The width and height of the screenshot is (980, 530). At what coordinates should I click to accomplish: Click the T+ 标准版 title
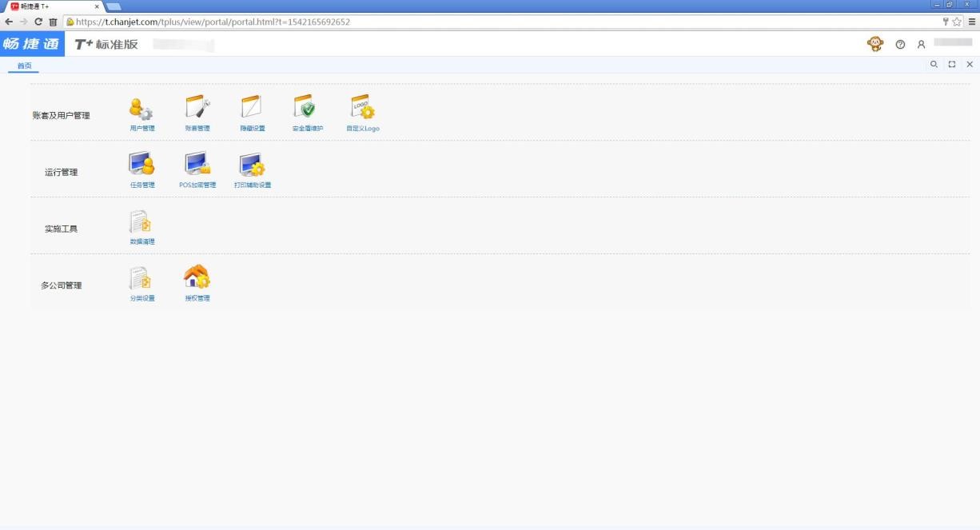pyautogui.click(x=106, y=44)
